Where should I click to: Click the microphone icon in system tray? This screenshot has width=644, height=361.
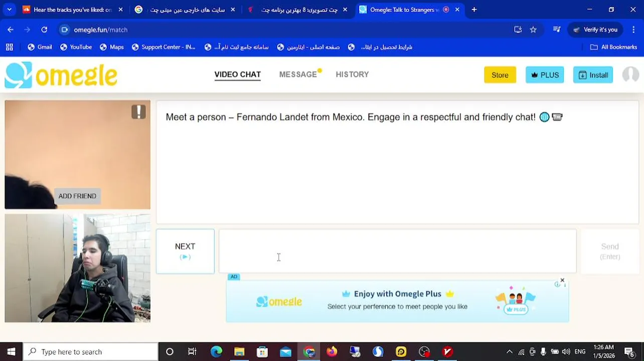coord(543,351)
